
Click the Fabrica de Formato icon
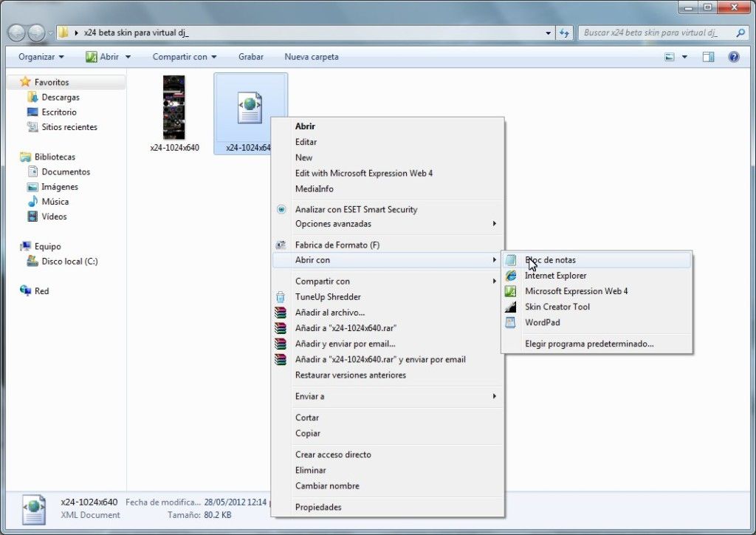[281, 245]
